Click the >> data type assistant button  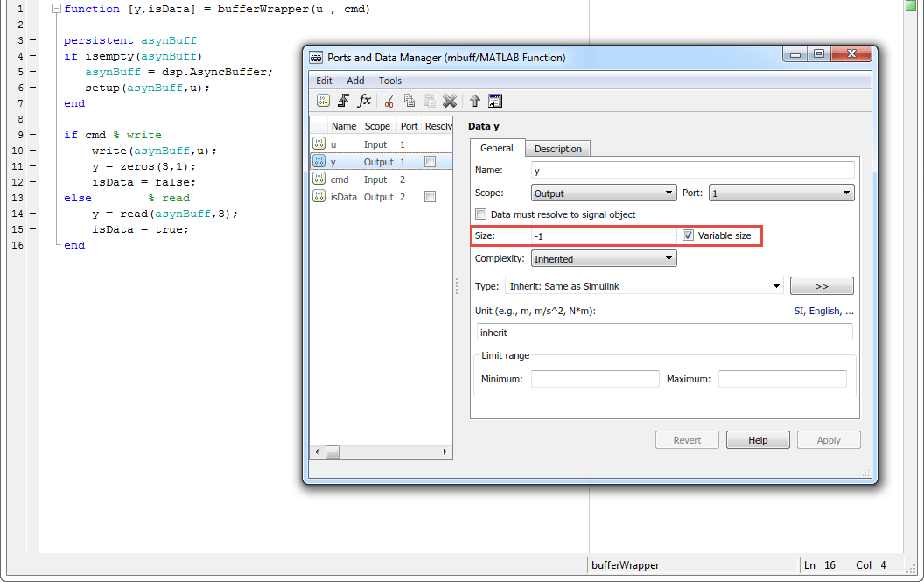[x=822, y=286]
